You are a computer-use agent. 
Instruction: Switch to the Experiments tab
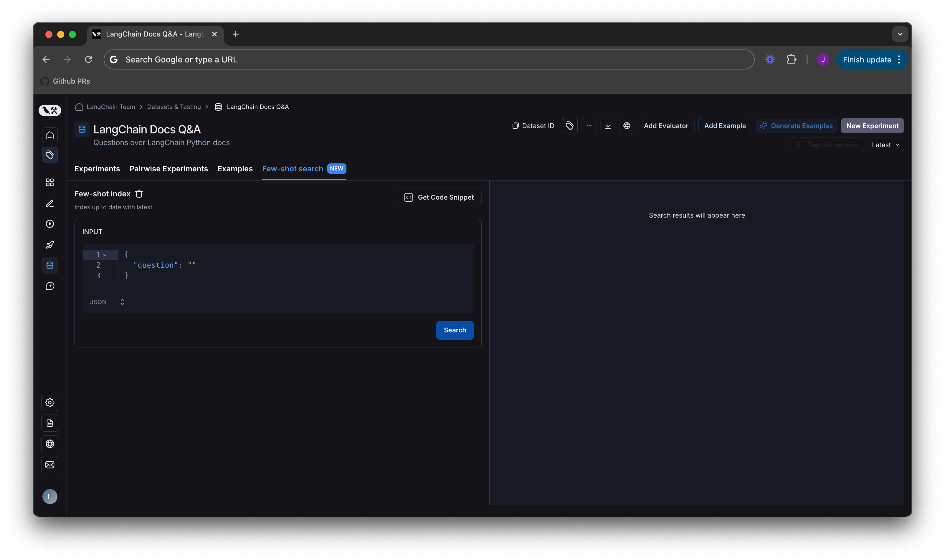tap(97, 169)
